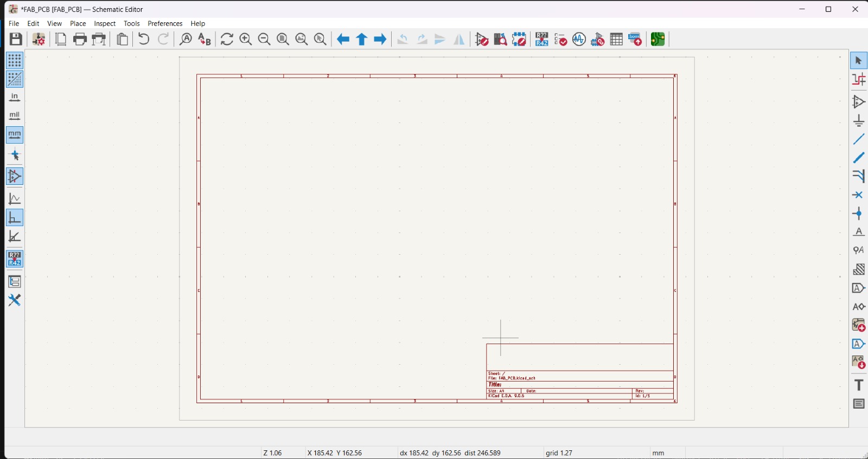Image resolution: width=868 pixels, height=459 pixels.
Task: Select the Draw Wire tool (thin blue line)
Action: 859,139
